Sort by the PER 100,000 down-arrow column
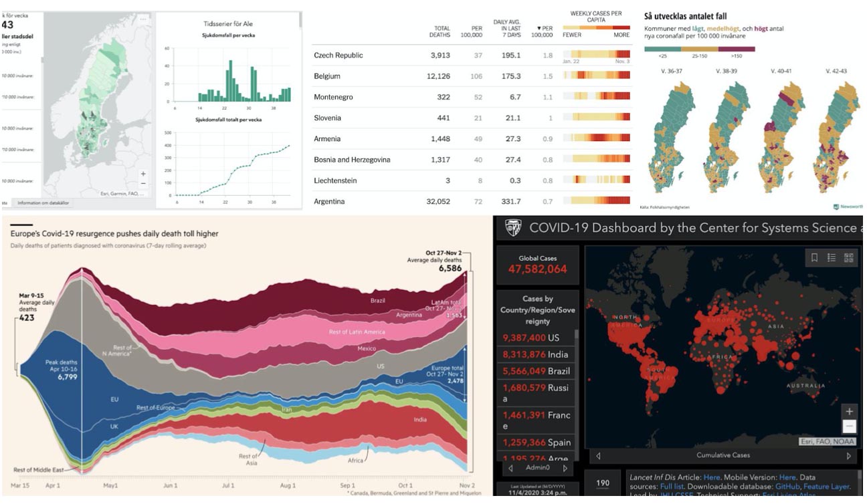 (x=543, y=31)
